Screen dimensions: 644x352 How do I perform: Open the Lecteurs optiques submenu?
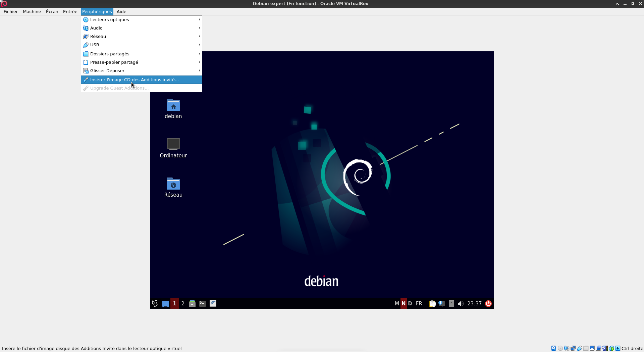pos(141,19)
